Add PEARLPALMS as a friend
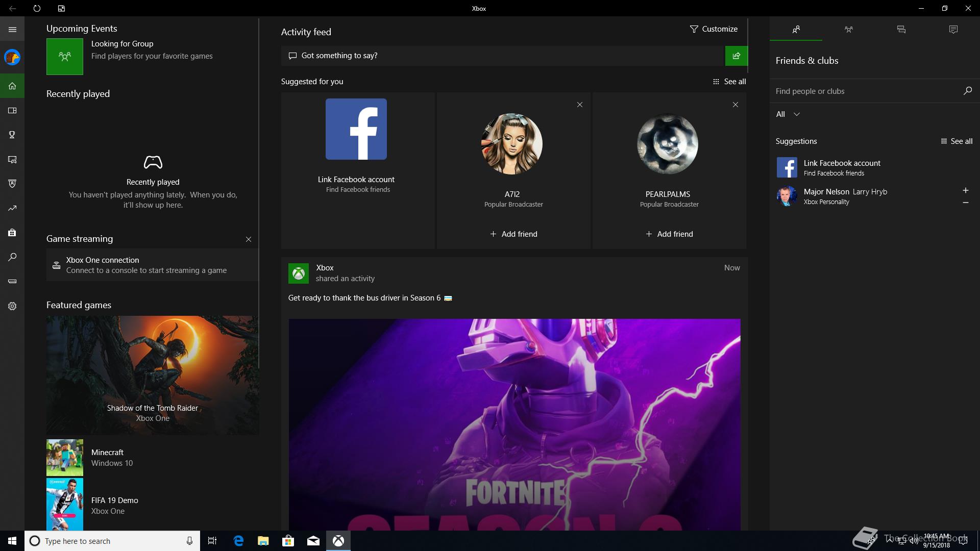The image size is (980, 551). click(x=669, y=234)
